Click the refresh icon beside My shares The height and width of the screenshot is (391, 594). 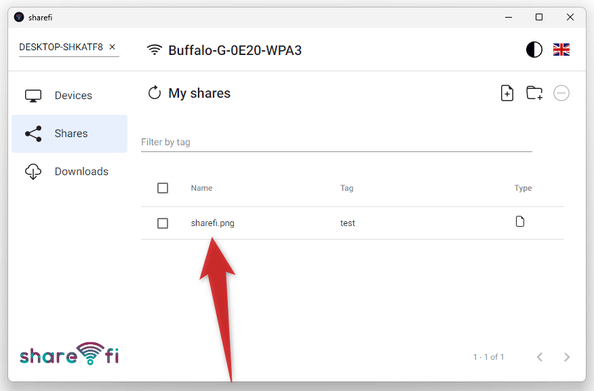pos(154,92)
